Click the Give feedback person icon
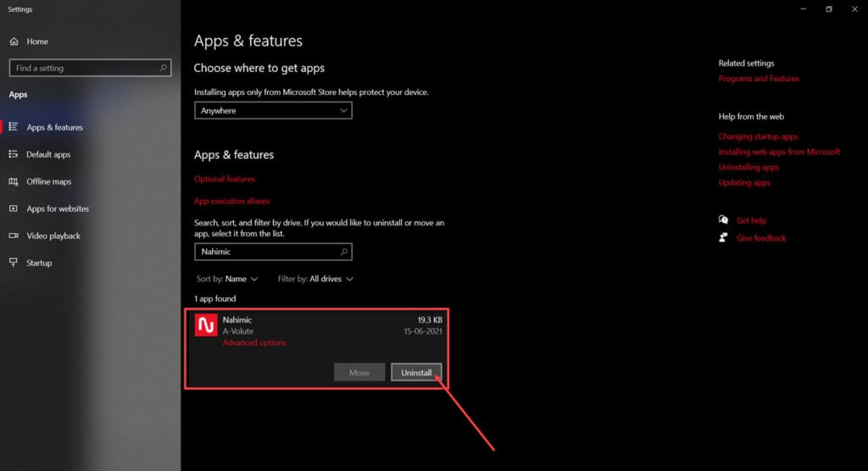868x471 pixels. (x=724, y=237)
